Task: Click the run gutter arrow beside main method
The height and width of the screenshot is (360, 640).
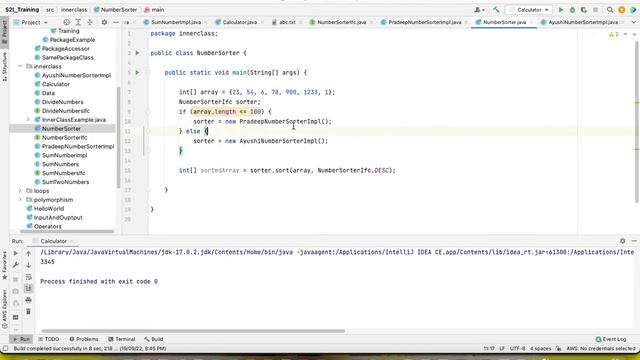Action: pyautogui.click(x=137, y=73)
